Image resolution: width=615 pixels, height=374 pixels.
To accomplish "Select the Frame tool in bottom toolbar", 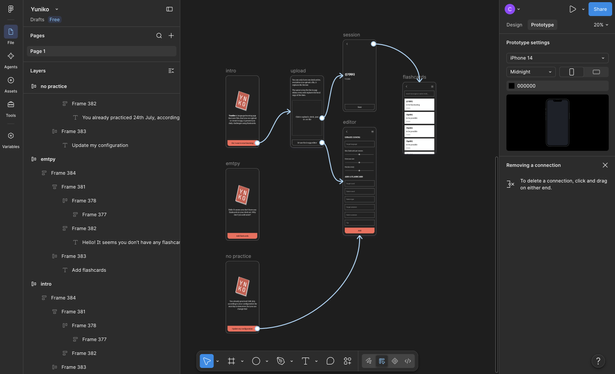I will click(231, 361).
